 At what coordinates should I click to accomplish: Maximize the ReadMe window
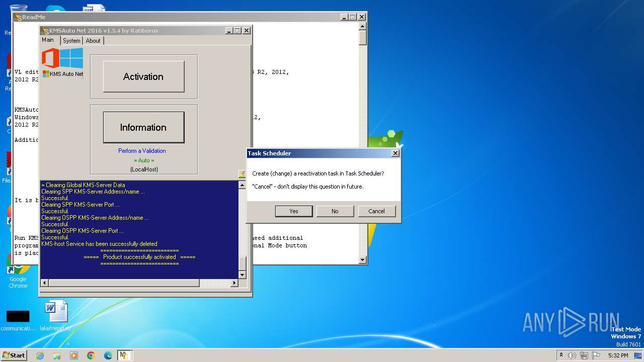[352, 17]
